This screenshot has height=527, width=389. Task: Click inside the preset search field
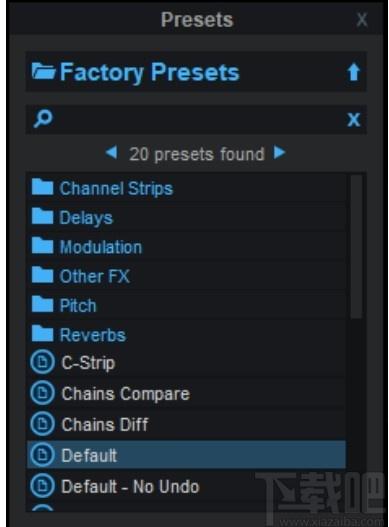point(196,120)
